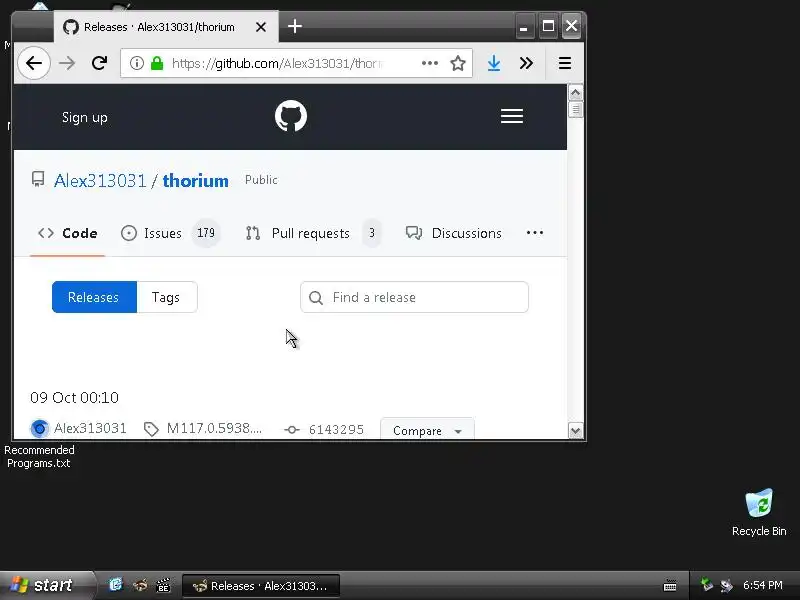This screenshot has height=600, width=800.
Task: Open the Alex313031 release author link
Action: click(x=90, y=428)
